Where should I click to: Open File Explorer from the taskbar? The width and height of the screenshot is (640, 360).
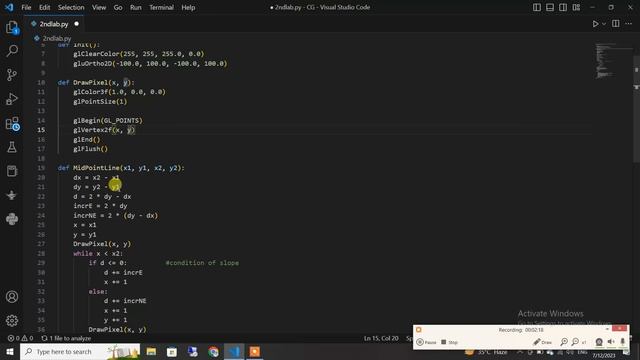(151, 351)
